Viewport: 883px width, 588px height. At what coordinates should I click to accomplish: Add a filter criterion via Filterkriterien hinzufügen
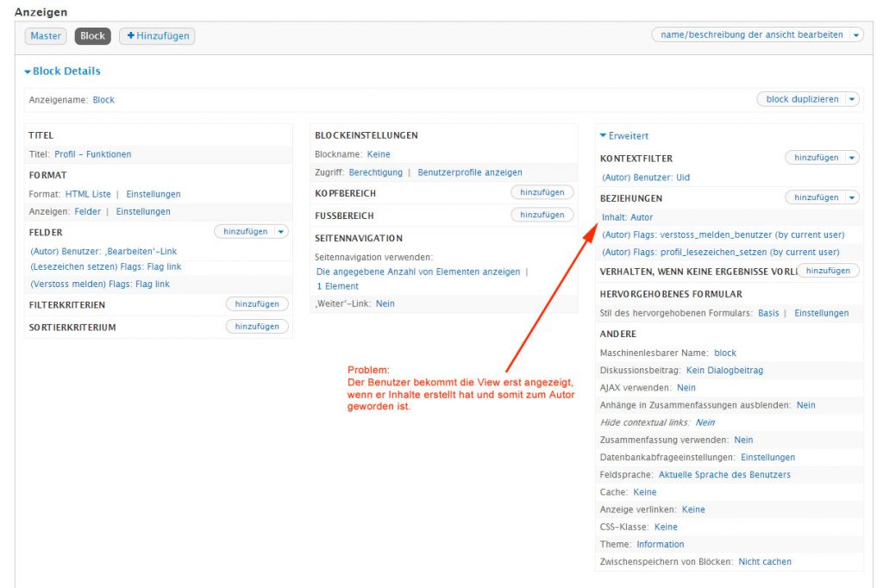coord(257,304)
